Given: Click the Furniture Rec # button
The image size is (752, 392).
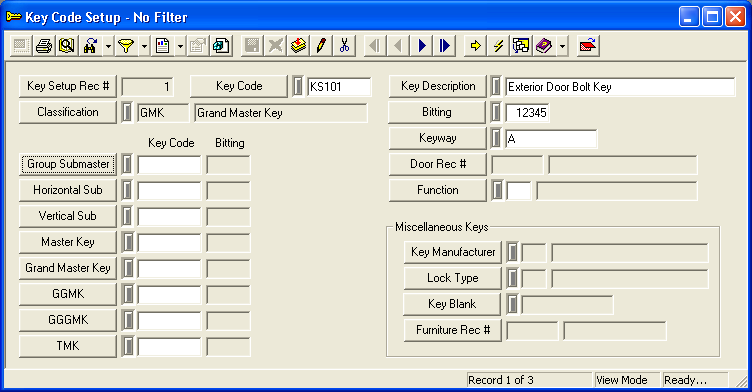Looking at the screenshot, I should (x=453, y=330).
